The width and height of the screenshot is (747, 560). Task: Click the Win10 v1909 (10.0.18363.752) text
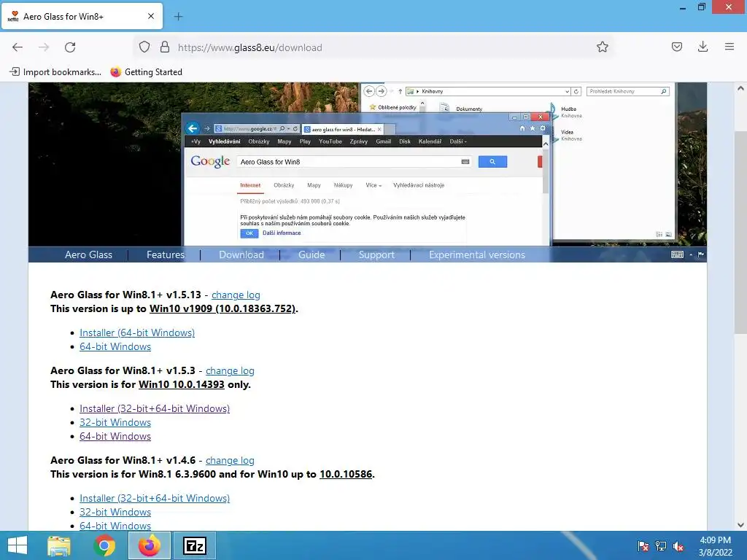pos(222,308)
